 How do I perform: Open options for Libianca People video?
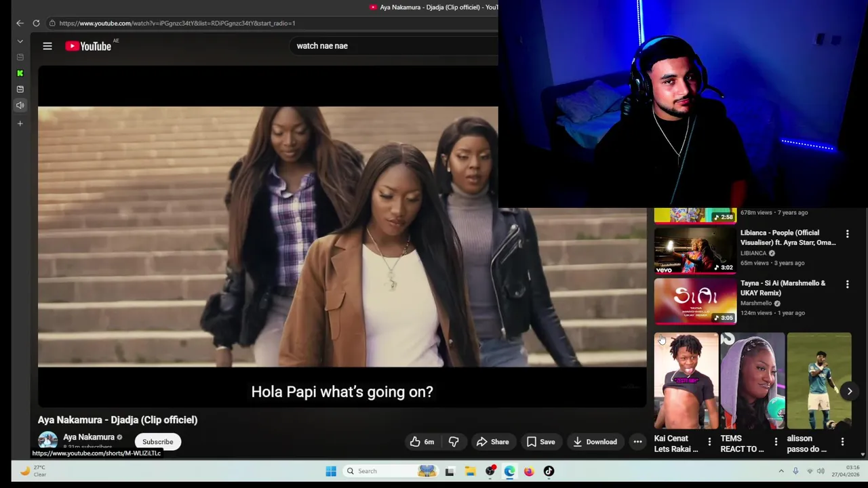(847, 234)
